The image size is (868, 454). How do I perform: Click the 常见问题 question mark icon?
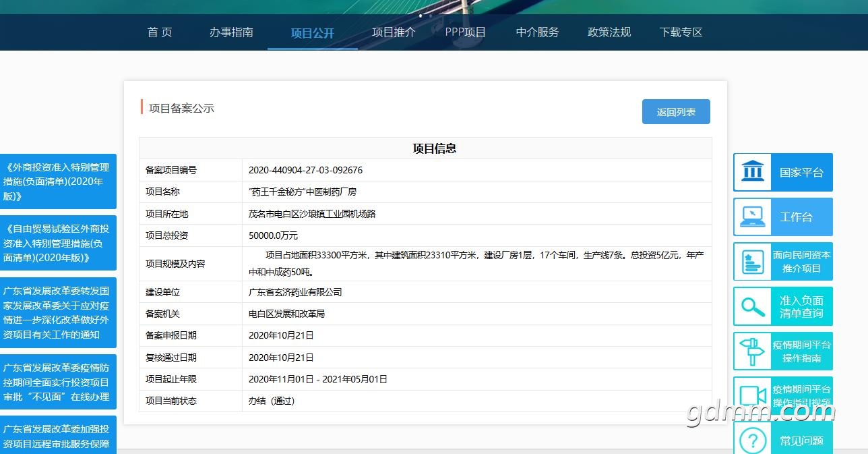tap(752, 440)
